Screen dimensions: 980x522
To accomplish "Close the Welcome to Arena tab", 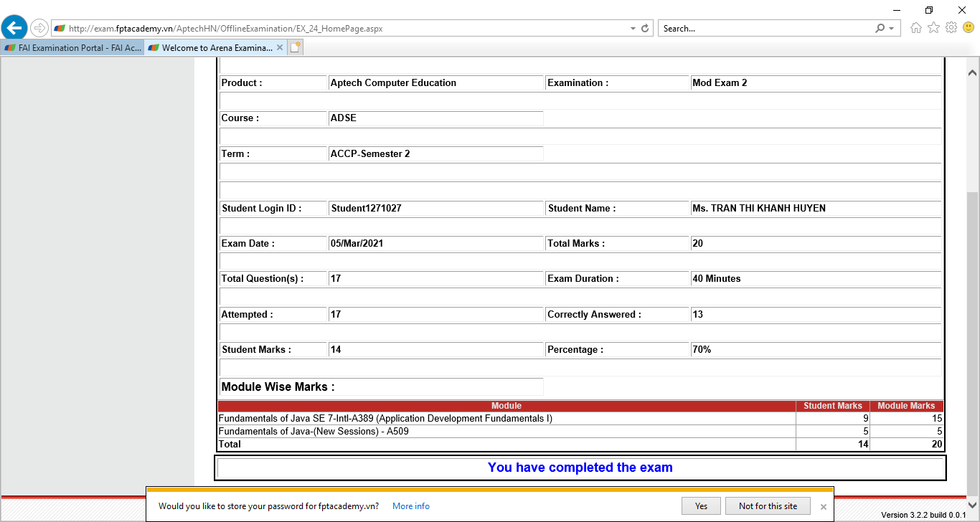I will tap(280, 48).
